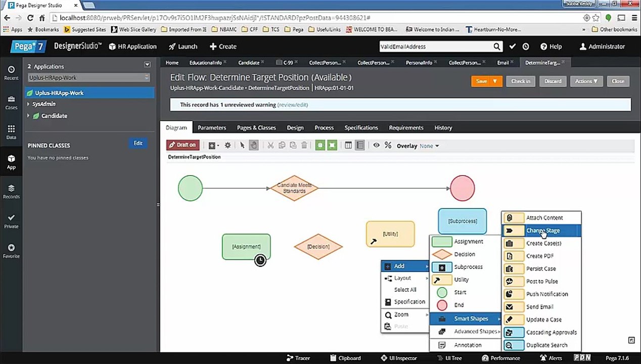641x364 pixels.
Task: Click the clock icon in header
Action: pyautogui.click(x=526, y=47)
